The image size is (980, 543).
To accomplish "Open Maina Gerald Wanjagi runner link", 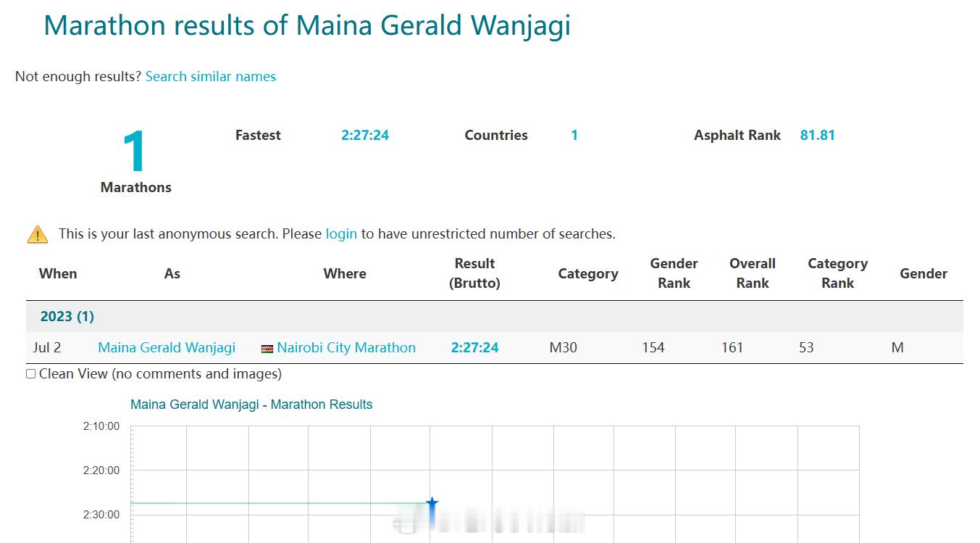I will click(x=167, y=347).
